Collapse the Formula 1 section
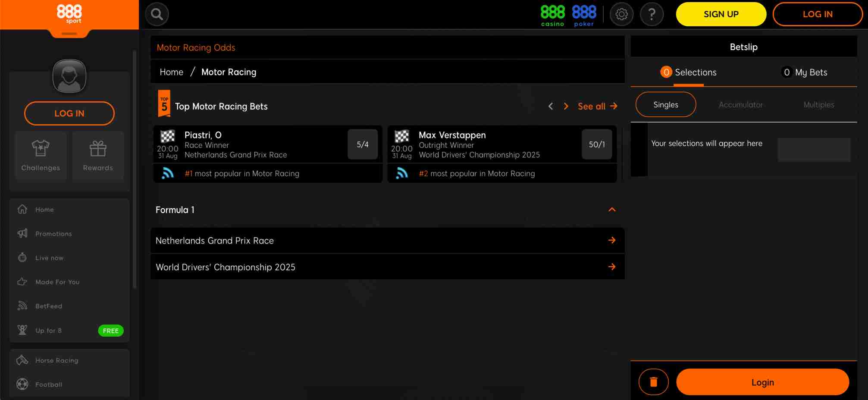 click(x=612, y=209)
